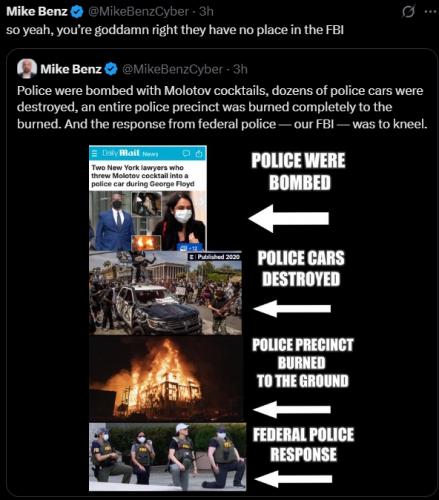Click the 'Published 2020' label on photo
The height and width of the screenshot is (500, 439).
pyautogui.click(x=215, y=257)
